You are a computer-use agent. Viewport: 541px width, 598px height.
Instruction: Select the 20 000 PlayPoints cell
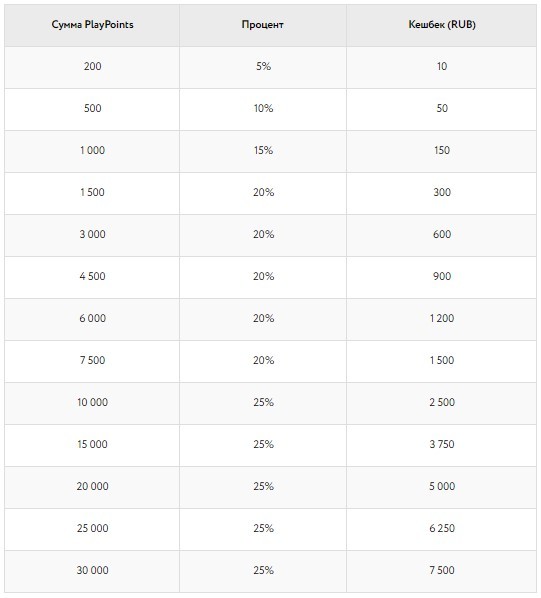click(x=92, y=486)
